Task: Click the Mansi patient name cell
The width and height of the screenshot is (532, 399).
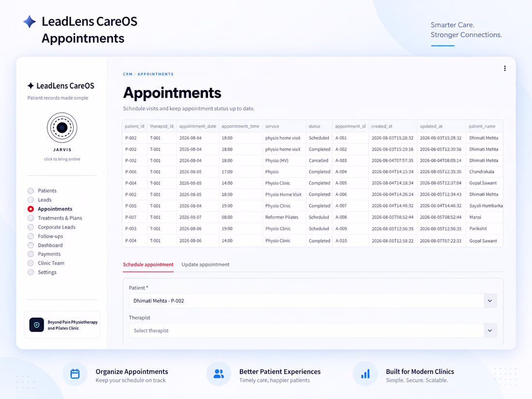Action: [x=484, y=217]
